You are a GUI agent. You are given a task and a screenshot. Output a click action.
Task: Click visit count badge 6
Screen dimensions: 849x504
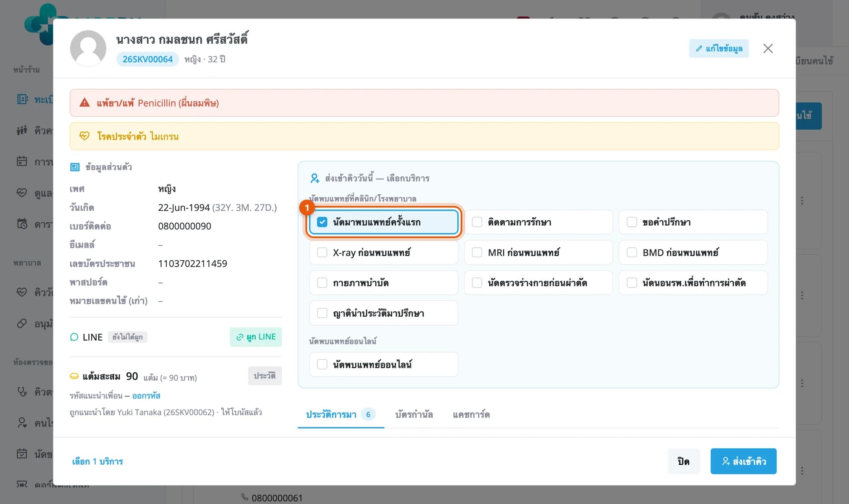click(368, 414)
